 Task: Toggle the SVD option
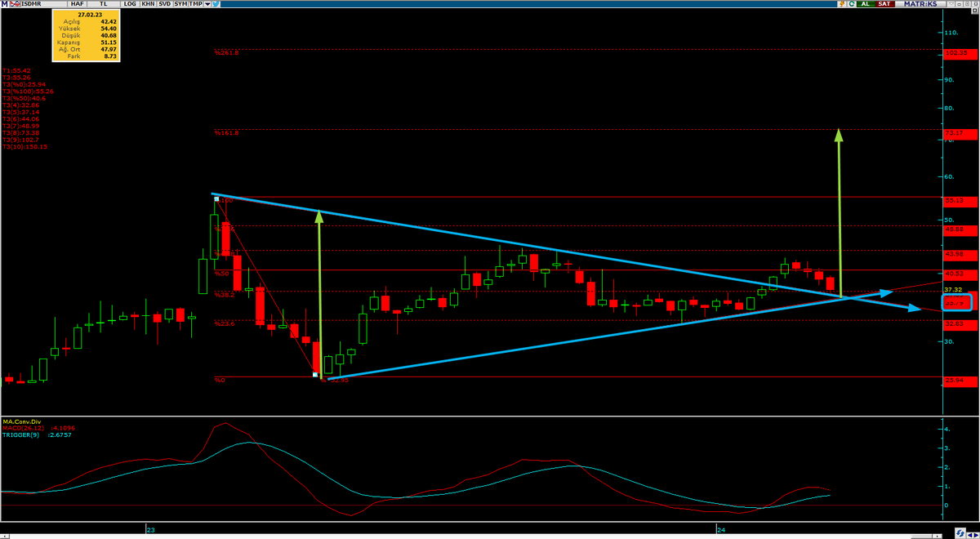click(x=164, y=4)
